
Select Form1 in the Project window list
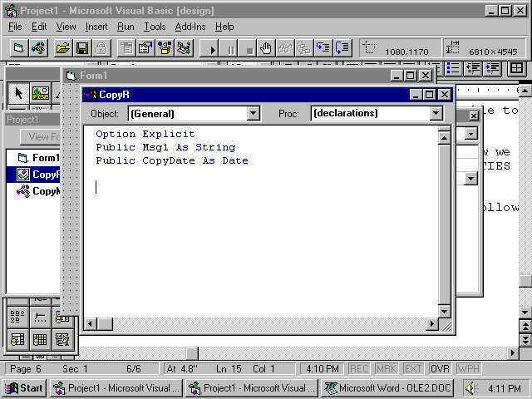pyautogui.click(x=45, y=158)
